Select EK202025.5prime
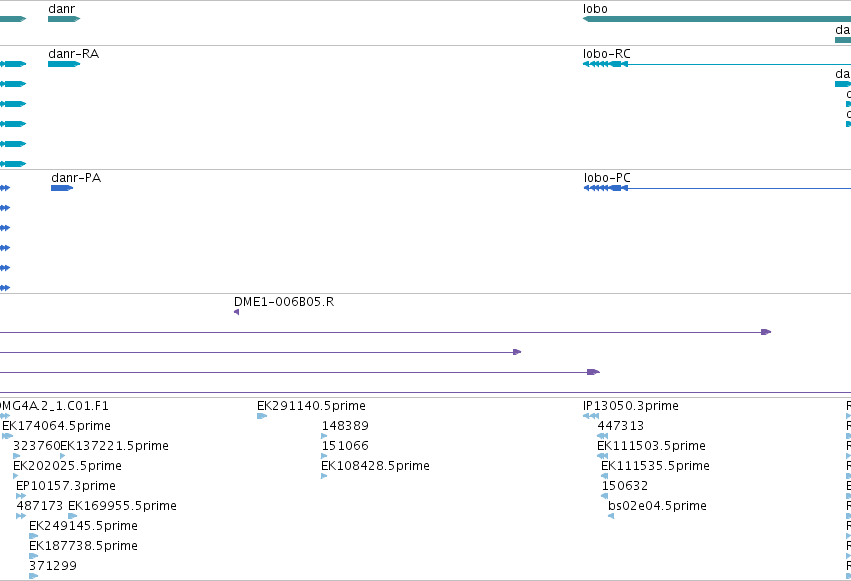851x581 pixels. point(67,466)
